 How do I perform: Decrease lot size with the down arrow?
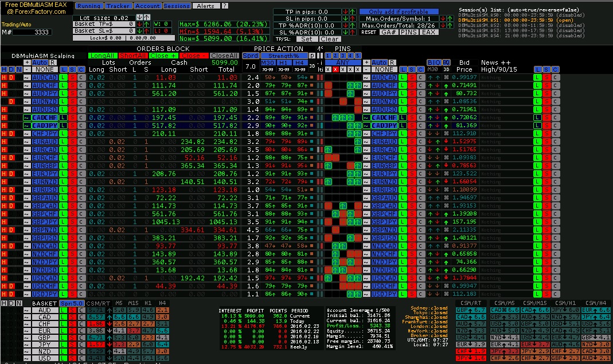click(139, 18)
